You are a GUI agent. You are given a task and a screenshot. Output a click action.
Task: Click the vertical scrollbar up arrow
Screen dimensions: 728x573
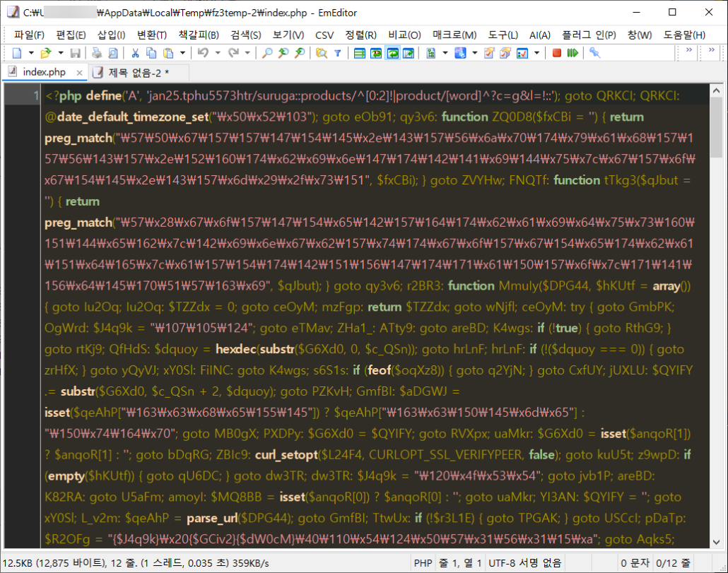coord(716,91)
